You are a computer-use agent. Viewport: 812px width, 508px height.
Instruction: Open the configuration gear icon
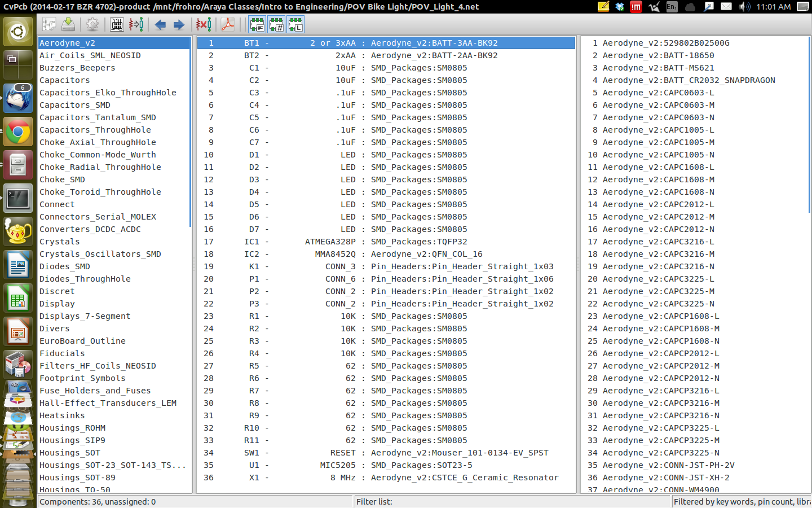click(92, 25)
